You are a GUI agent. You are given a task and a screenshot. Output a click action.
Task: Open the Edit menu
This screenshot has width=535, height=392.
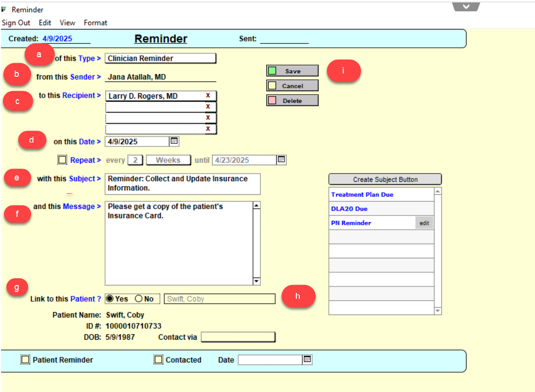pyautogui.click(x=45, y=23)
